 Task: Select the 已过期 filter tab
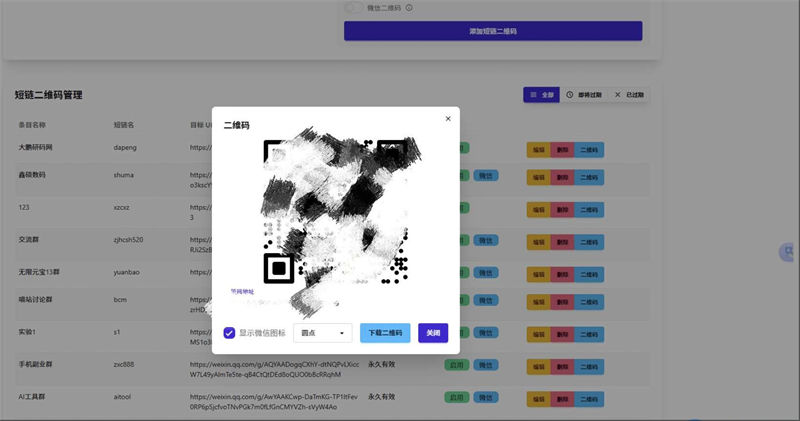tap(629, 95)
